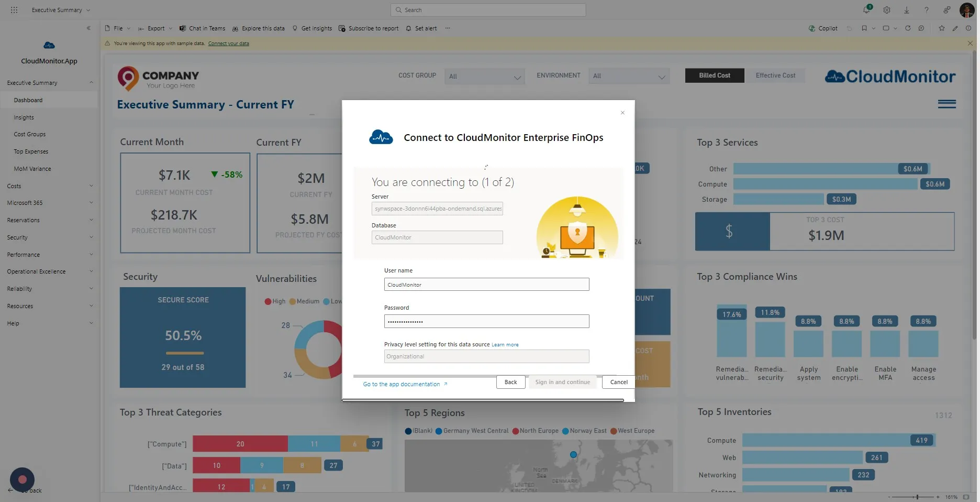The height and width of the screenshot is (502, 980).
Task: Open the Executive Summary title dropdown
Action: click(61, 10)
